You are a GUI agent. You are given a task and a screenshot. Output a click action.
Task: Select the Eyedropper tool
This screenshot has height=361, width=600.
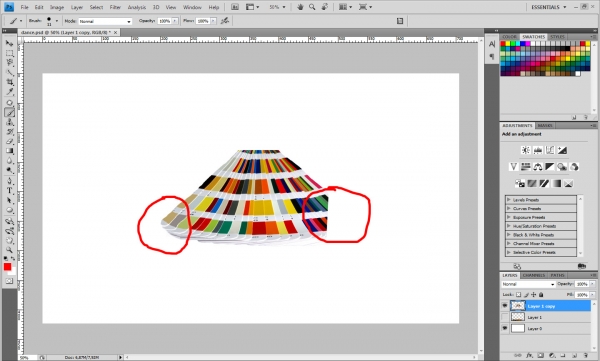click(9, 92)
